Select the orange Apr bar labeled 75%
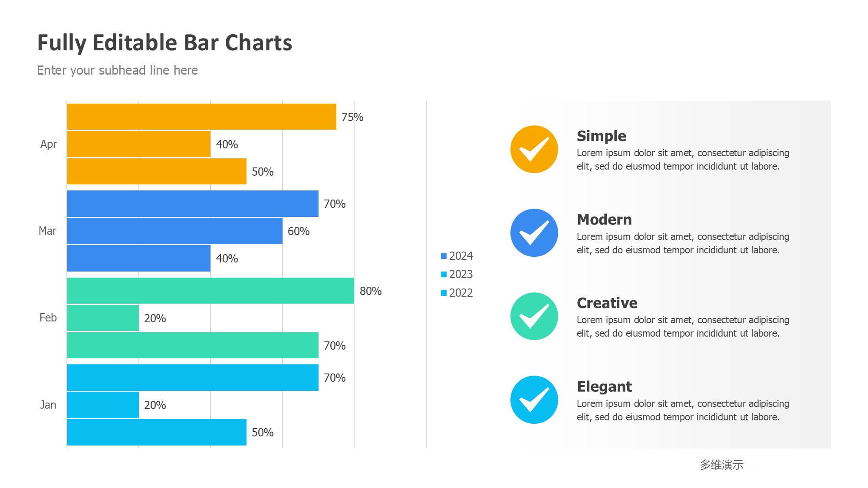This screenshot has width=868, height=488. 201,117
